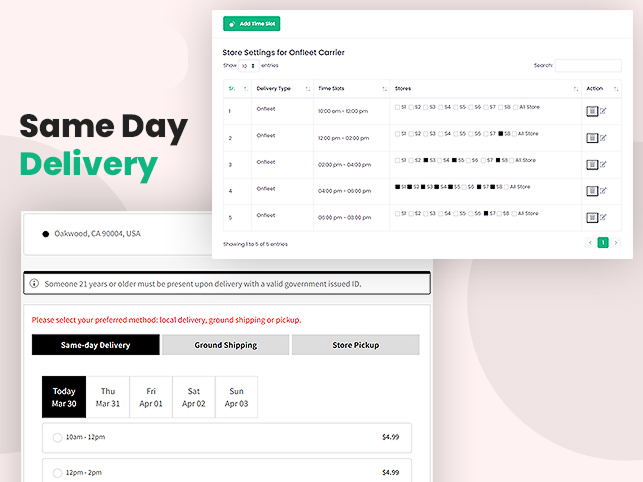
Task: Uncheck S7 in the 06:00 pm row
Action: point(486,213)
